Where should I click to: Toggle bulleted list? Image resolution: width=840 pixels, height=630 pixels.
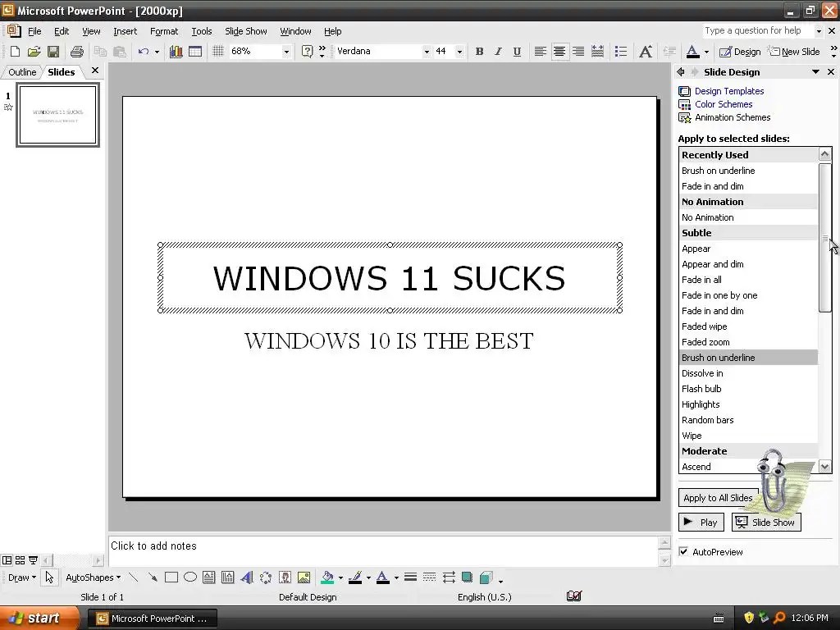(x=621, y=52)
